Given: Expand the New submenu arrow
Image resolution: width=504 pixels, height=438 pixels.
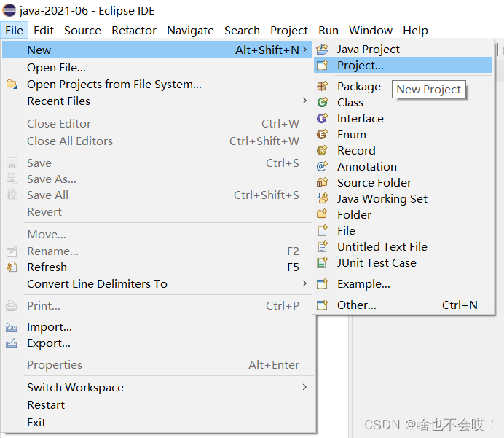Looking at the screenshot, I should pyautogui.click(x=304, y=50).
